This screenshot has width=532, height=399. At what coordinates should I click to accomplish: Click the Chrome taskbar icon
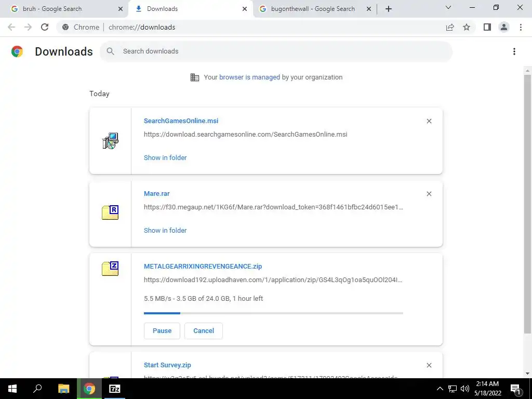[x=89, y=389]
